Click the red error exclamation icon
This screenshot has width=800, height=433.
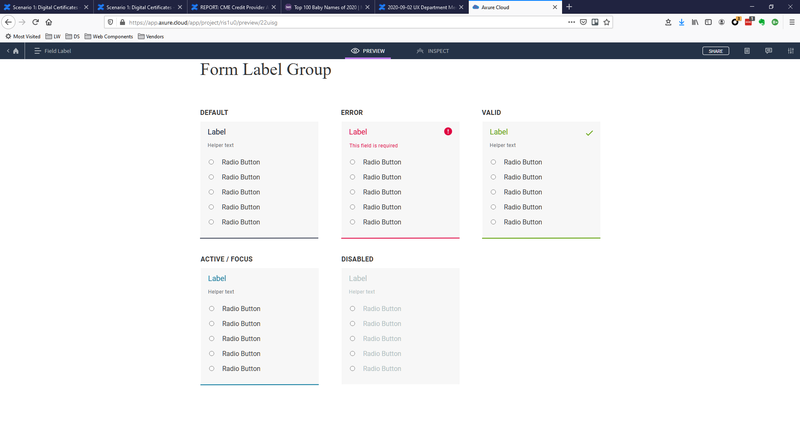coord(448,132)
